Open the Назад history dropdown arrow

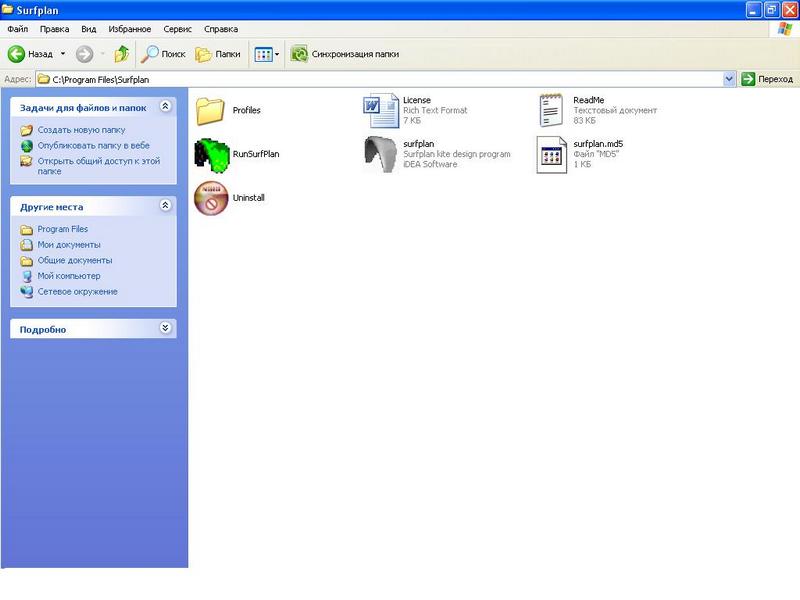tap(63, 54)
